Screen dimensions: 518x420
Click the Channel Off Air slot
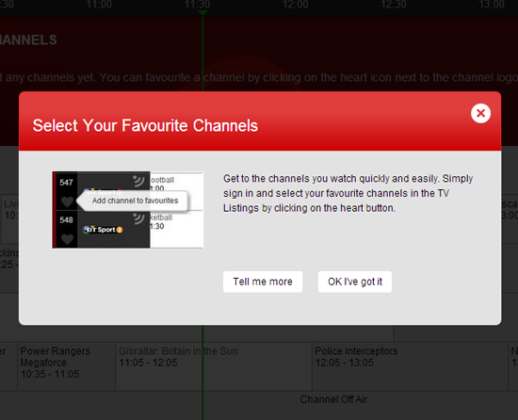(x=333, y=399)
